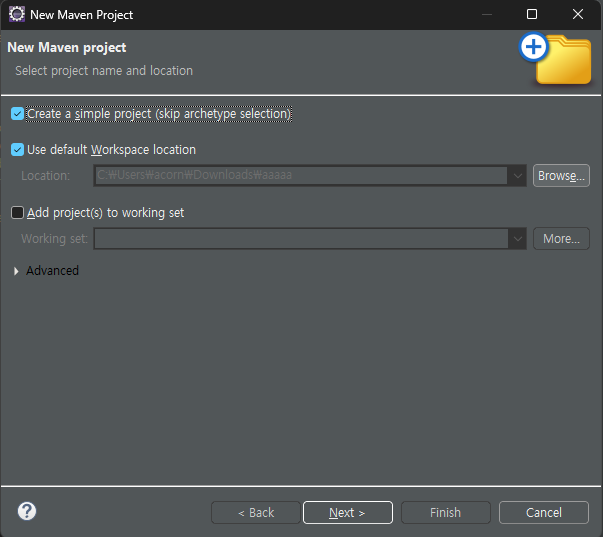
Task: Click the Location path input field
Action: coord(301,176)
